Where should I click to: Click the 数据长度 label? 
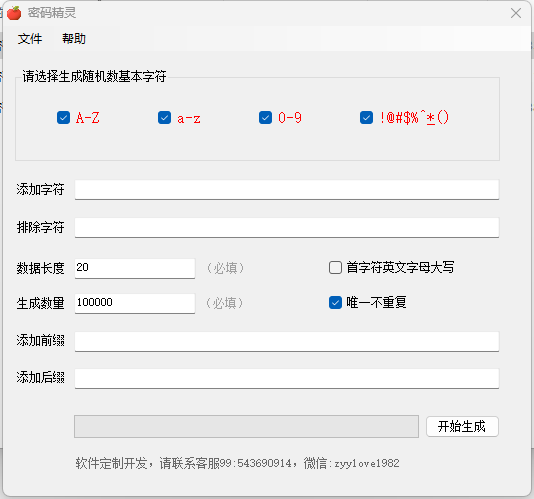(41, 268)
